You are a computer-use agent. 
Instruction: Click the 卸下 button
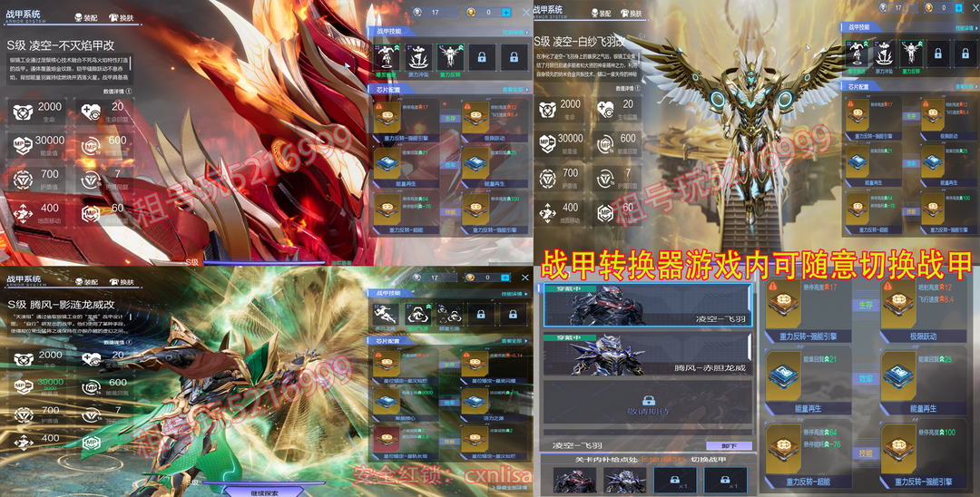coord(728,446)
